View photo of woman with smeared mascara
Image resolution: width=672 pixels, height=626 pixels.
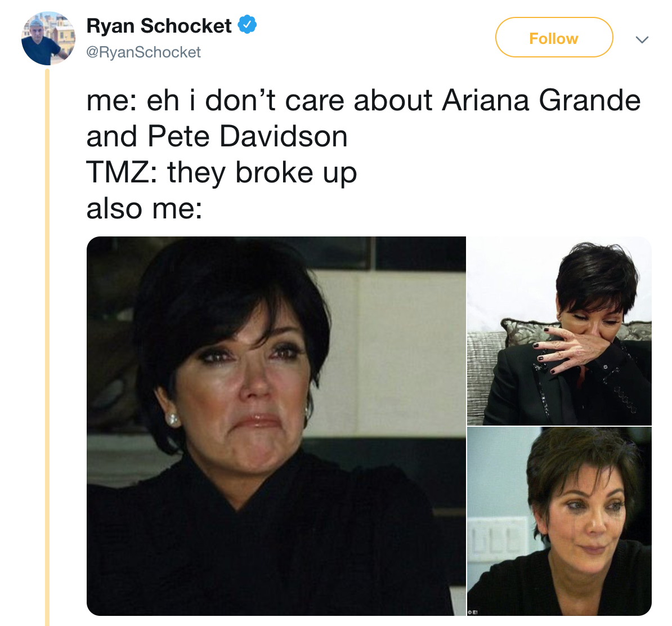559,521
